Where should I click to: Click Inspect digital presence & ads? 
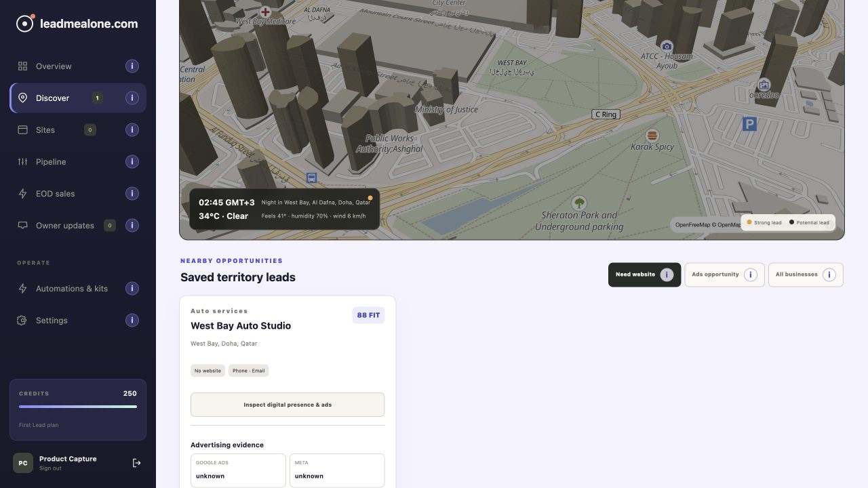(x=288, y=405)
